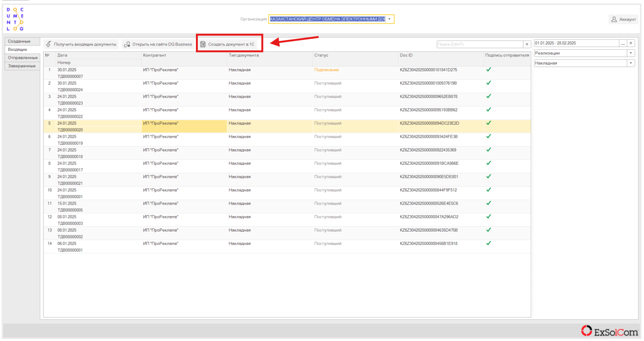Open the Реализации dropdown arrow
The height and width of the screenshot is (341, 644).
[x=631, y=53]
